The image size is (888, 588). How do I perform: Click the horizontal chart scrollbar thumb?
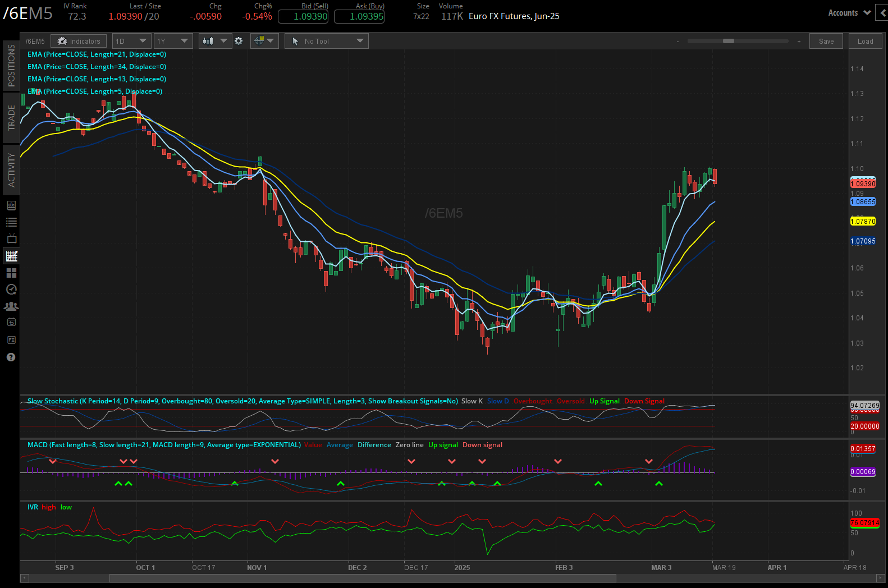point(363,578)
